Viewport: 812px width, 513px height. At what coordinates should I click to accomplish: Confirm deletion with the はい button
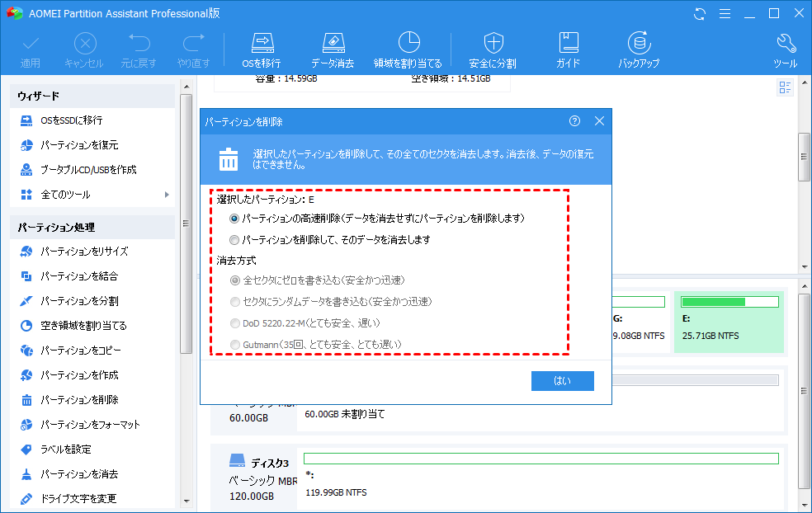pos(563,381)
